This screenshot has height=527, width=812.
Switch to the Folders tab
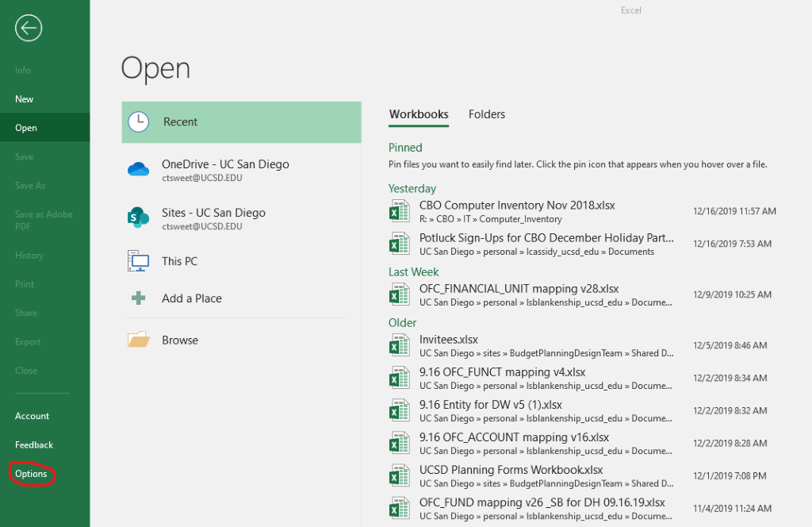486,114
